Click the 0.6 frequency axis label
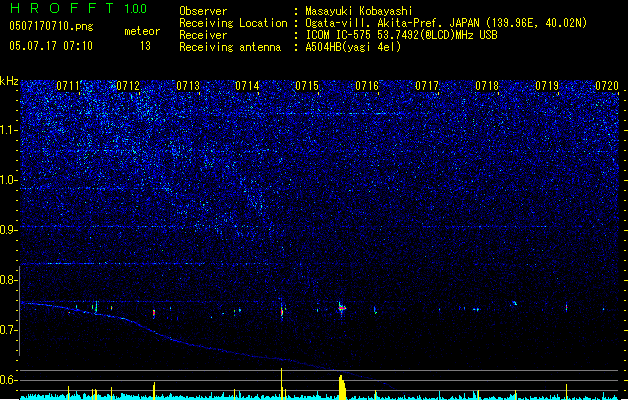This screenshot has height=400, width=629. pyautogui.click(x=8, y=380)
